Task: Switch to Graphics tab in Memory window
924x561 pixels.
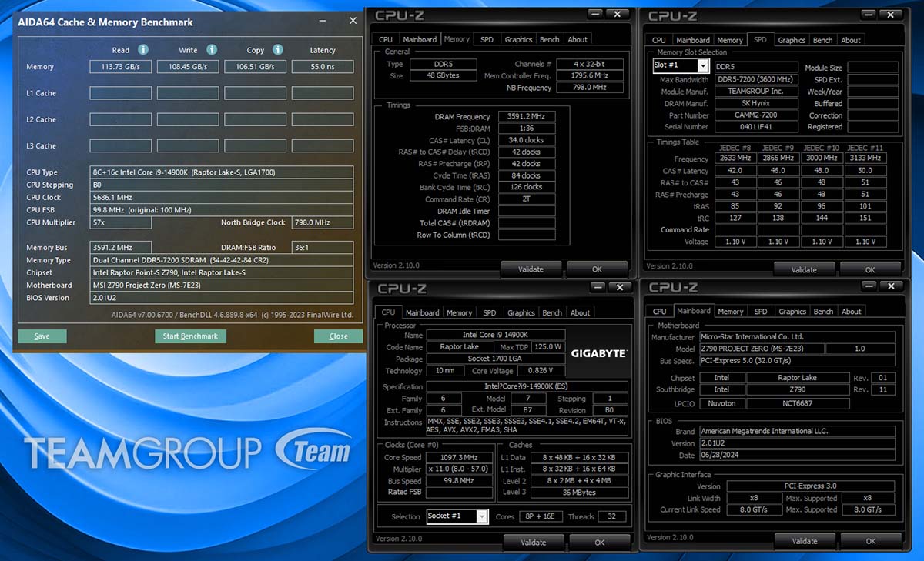Action: tap(518, 39)
